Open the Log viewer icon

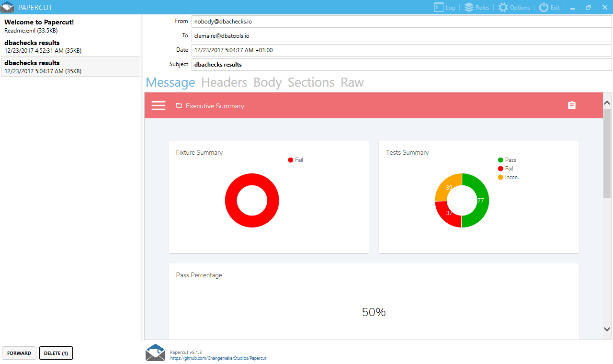tap(438, 7)
